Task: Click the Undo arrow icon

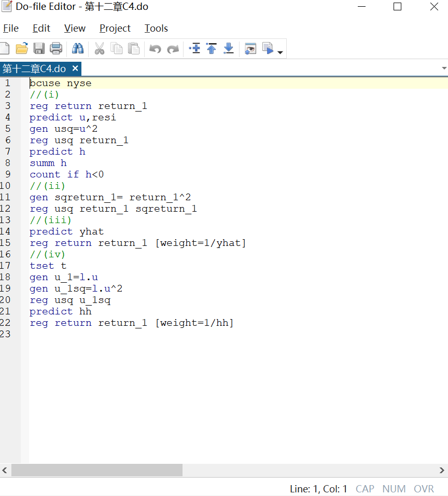Action: click(x=155, y=49)
